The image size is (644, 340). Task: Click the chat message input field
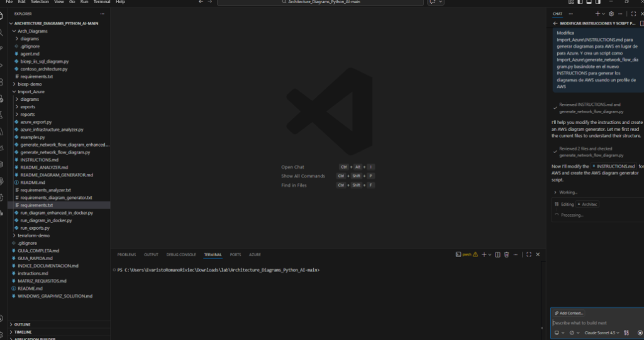click(591, 323)
